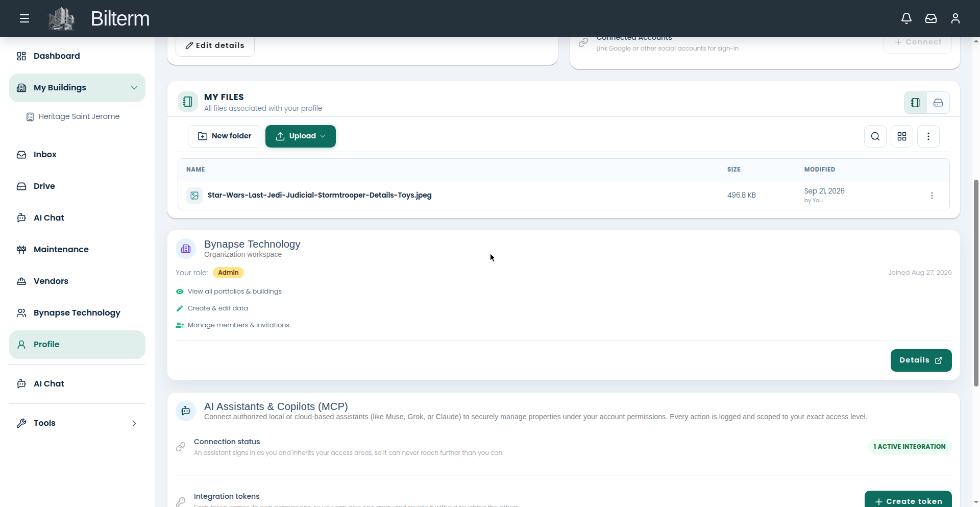
Task: Click the Bilterm building logo
Action: pos(61,18)
